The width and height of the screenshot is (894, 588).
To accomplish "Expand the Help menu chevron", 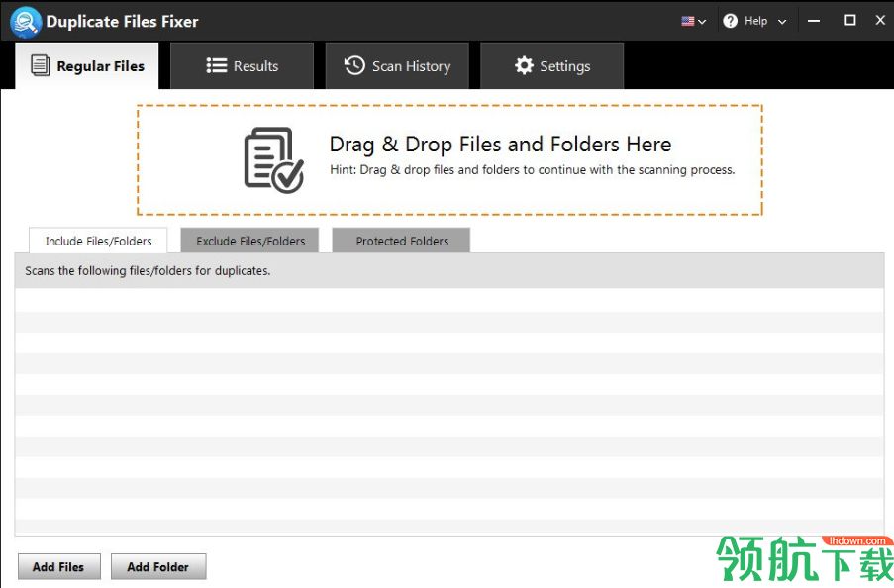I will pyautogui.click(x=782, y=22).
